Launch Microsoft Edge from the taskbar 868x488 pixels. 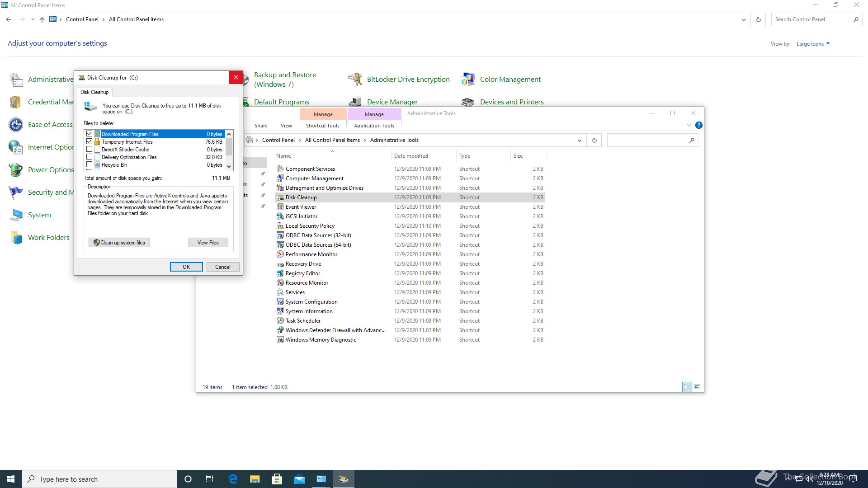point(233,479)
